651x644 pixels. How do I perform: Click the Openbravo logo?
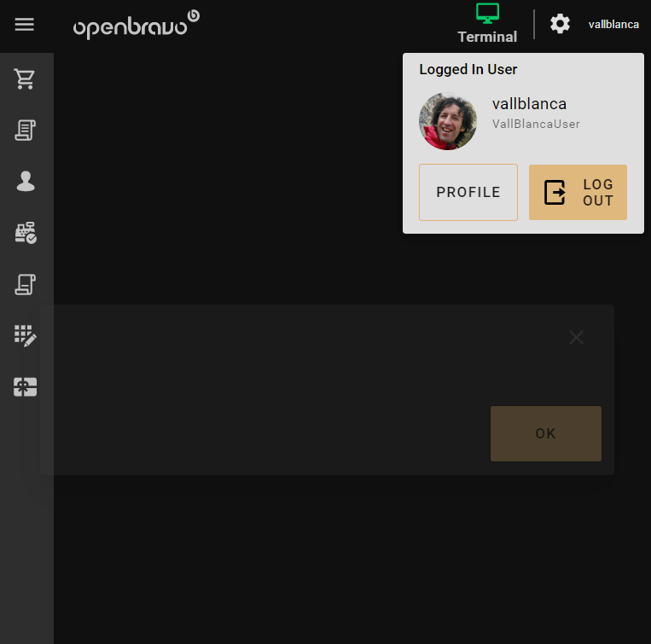point(137,25)
